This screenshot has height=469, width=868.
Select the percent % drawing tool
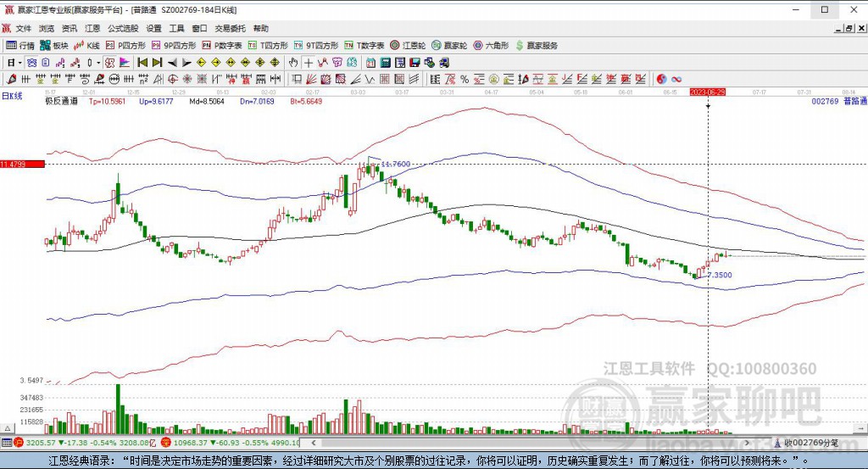click(465, 79)
